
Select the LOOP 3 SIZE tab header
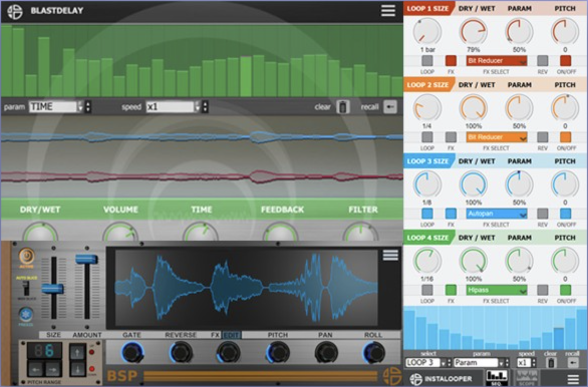[x=428, y=161]
